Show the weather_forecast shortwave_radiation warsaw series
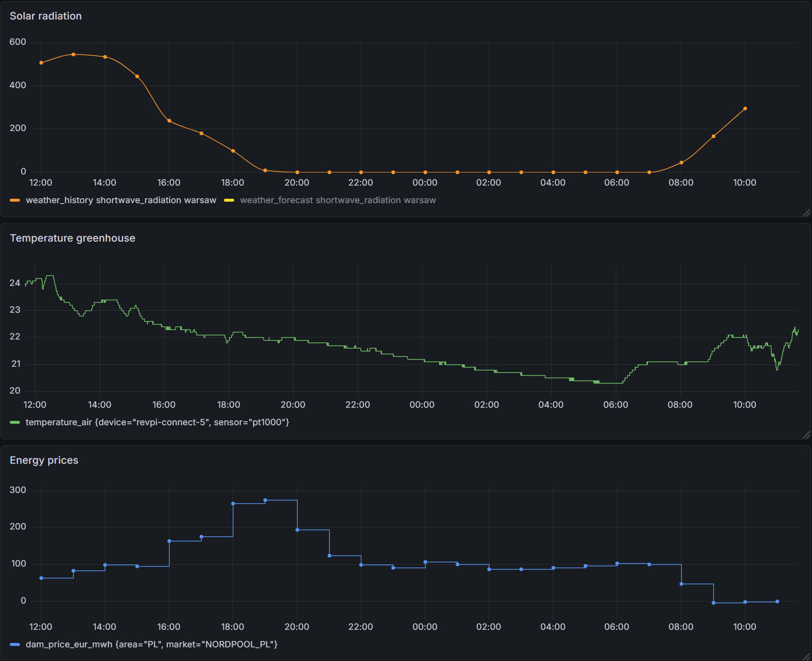The image size is (812, 661). coord(338,200)
